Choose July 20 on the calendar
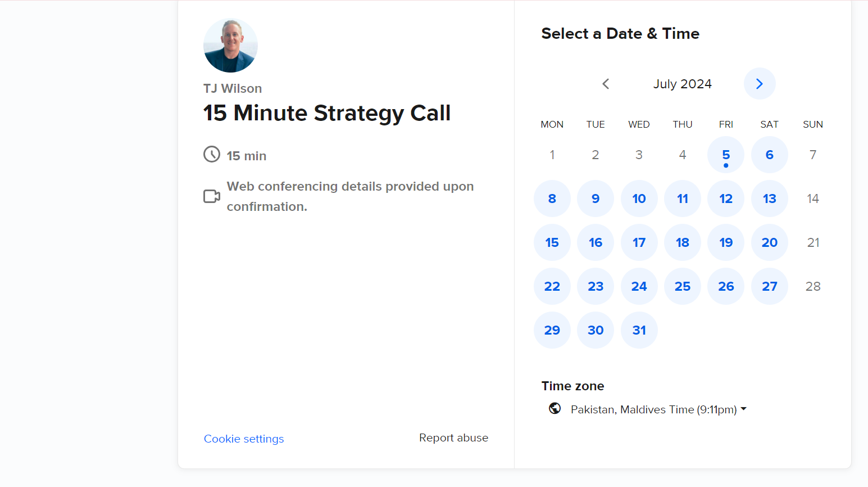This screenshot has height=487, width=868. click(x=770, y=242)
